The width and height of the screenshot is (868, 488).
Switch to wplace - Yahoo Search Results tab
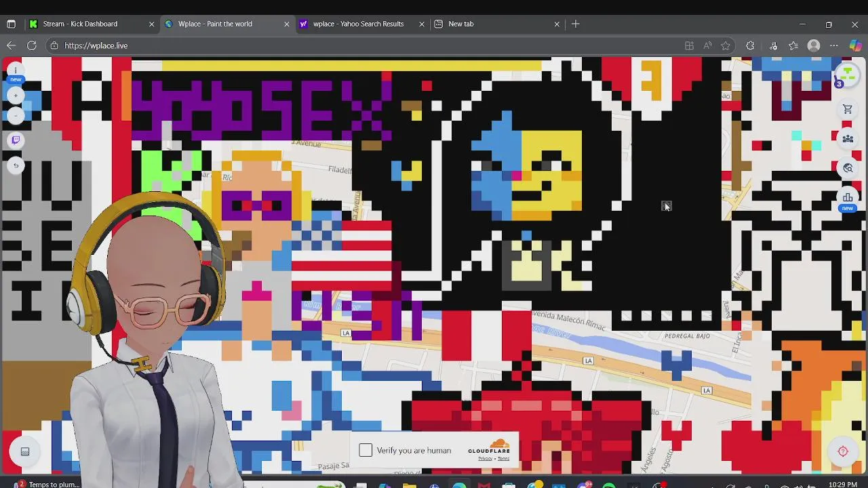362,24
